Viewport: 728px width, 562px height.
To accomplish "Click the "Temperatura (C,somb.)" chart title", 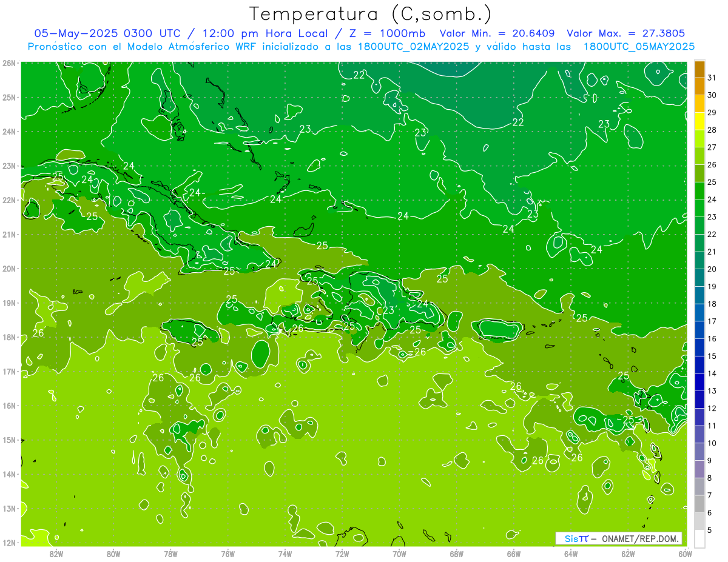I will pos(370,14).
